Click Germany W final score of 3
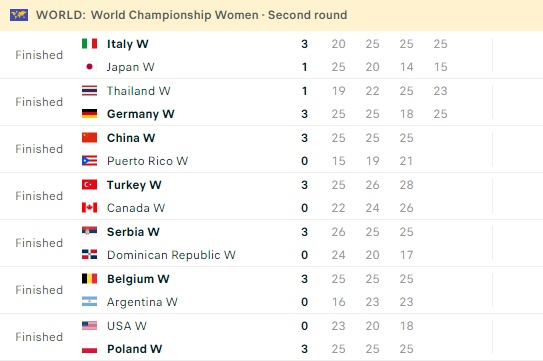Image resolution: width=543 pixels, height=361 pixels. tap(304, 114)
